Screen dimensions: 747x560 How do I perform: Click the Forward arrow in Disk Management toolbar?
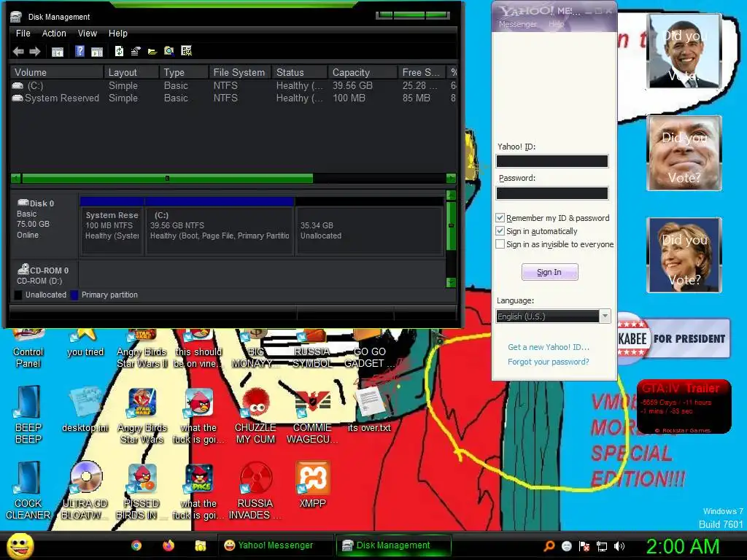coord(35,52)
